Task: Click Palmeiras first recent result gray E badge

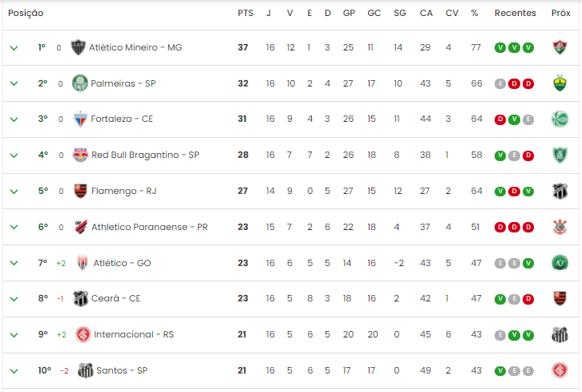Action: pos(500,83)
